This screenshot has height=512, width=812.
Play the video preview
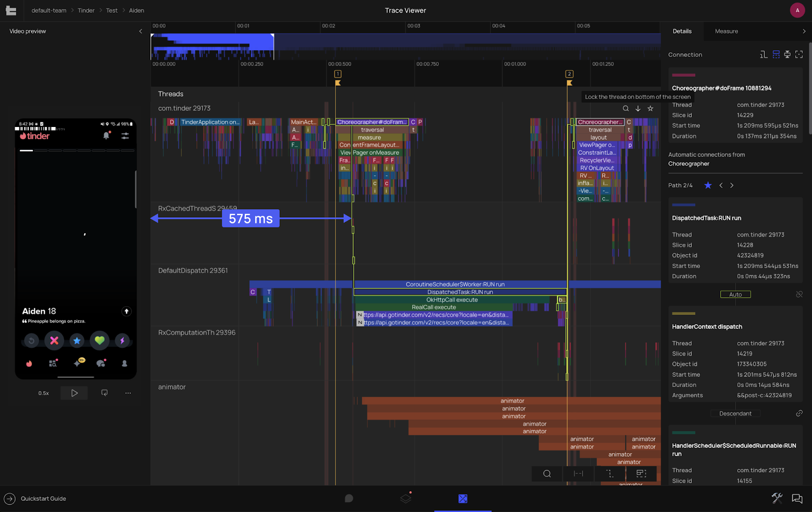[x=74, y=393]
